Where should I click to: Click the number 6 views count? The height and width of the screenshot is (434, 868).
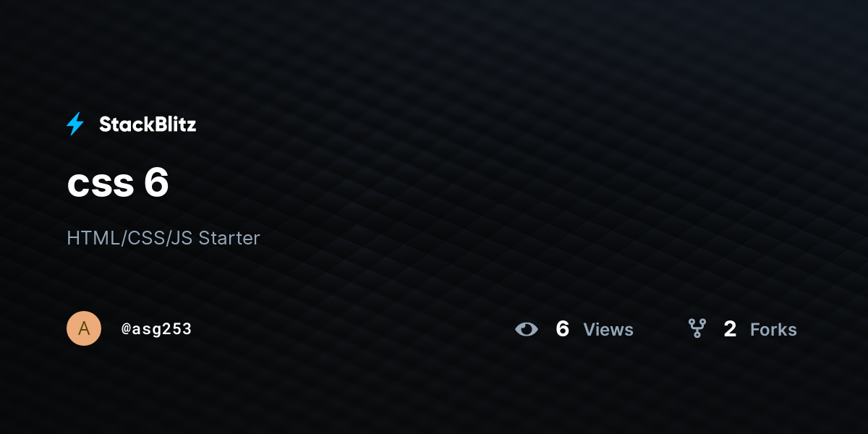point(563,329)
